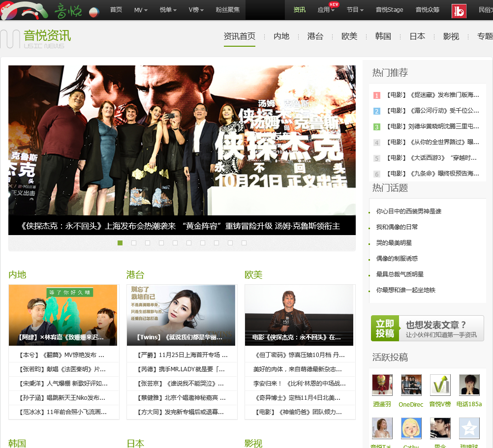The width and height of the screenshot is (493, 448).
Task: Open the 【张若昀】《法医秦明》article
Action: 62,369
